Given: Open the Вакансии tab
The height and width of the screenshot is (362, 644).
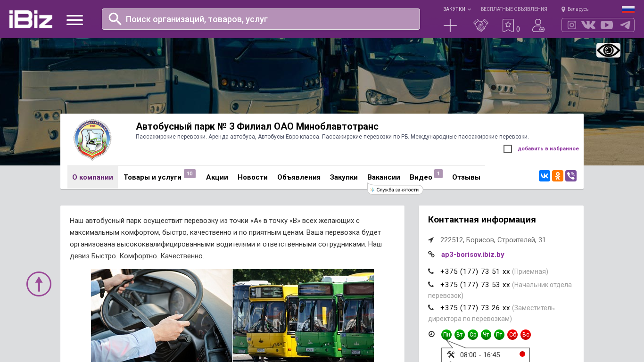Looking at the screenshot, I should pyautogui.click(x=384, y=177).
